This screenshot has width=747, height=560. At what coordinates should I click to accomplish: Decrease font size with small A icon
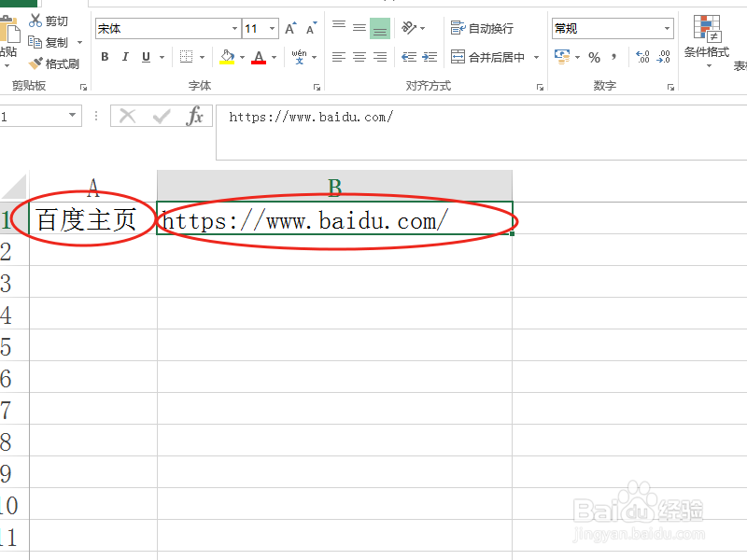(x=312, y=29)
